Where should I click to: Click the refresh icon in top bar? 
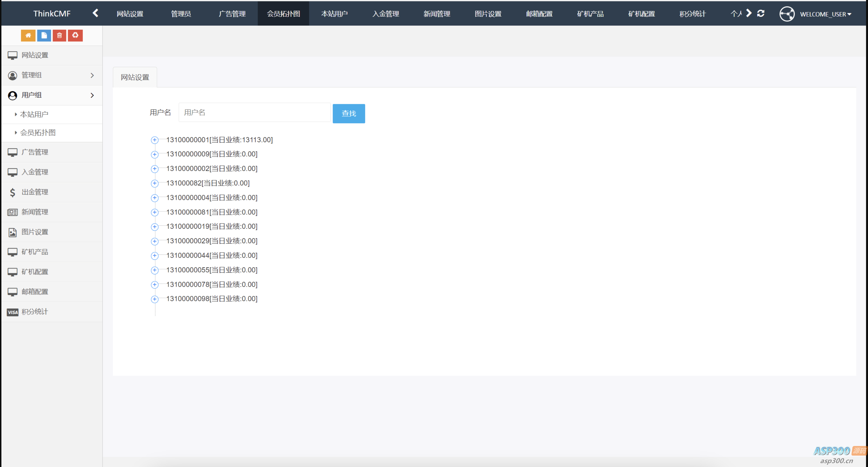click(761, 13)
